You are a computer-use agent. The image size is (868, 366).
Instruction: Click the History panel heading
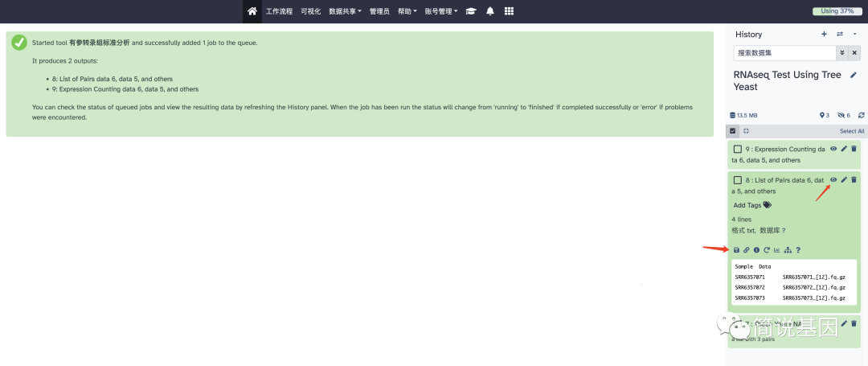[748, 35]
